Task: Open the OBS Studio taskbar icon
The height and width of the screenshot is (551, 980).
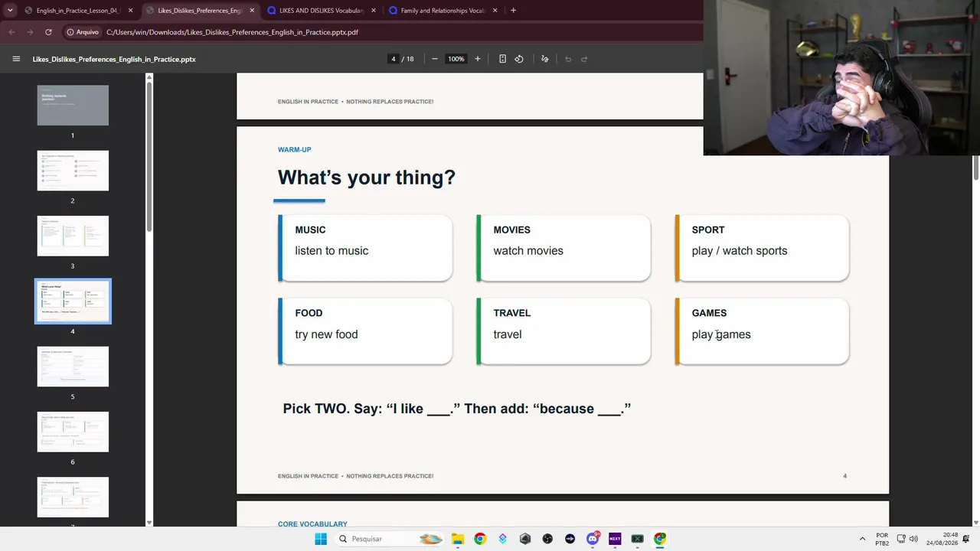Action: pyautogui.click(x=547, y=539)
